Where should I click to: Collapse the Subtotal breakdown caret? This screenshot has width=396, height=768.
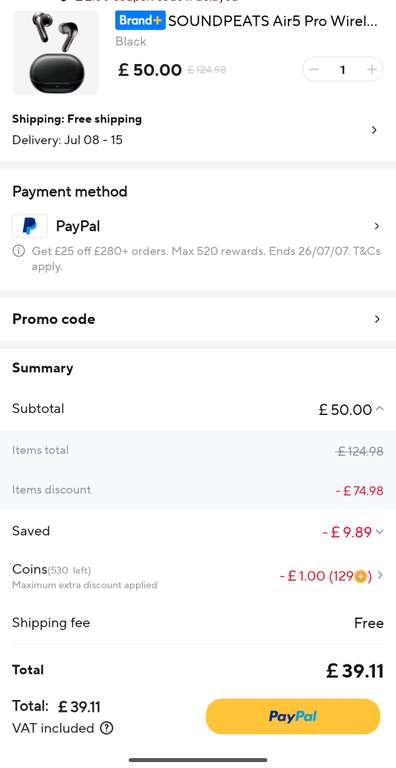coord(379,408)
